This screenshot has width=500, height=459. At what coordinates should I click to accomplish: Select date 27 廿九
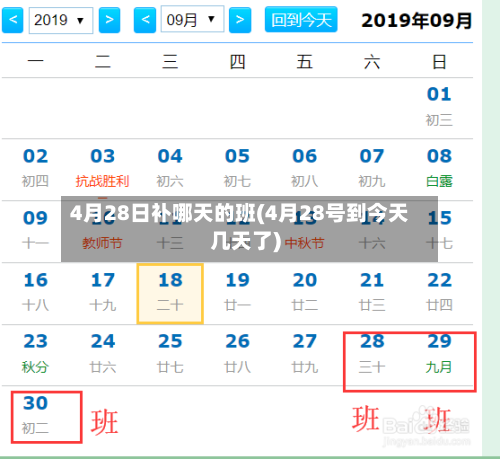coord(305,355)
